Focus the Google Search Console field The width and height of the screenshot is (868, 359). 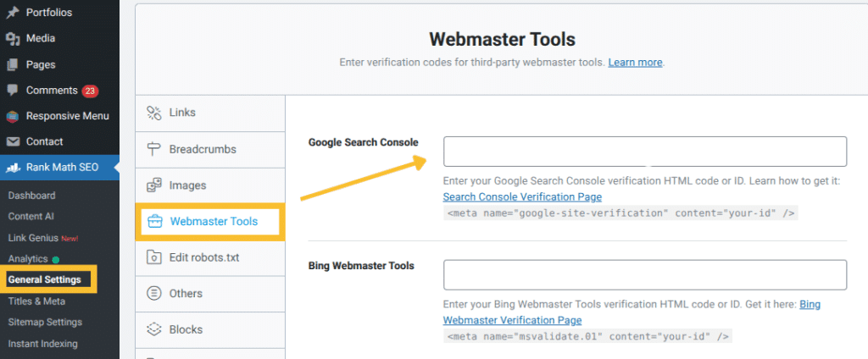coord(645,151)
